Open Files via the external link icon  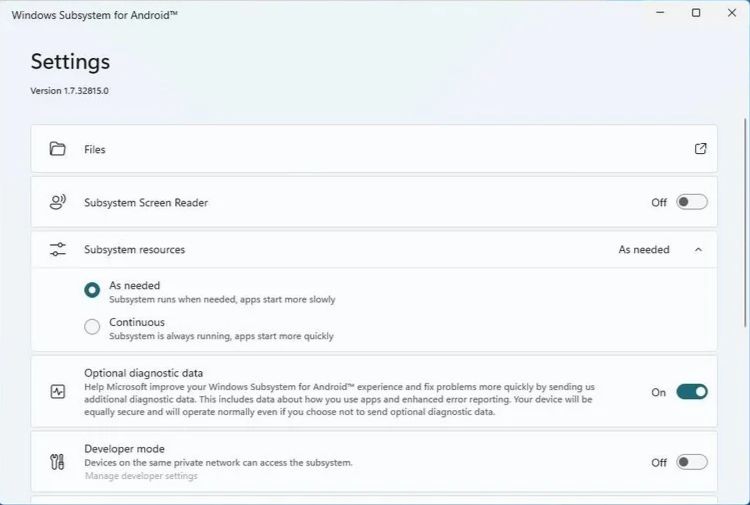pos(700,149)
